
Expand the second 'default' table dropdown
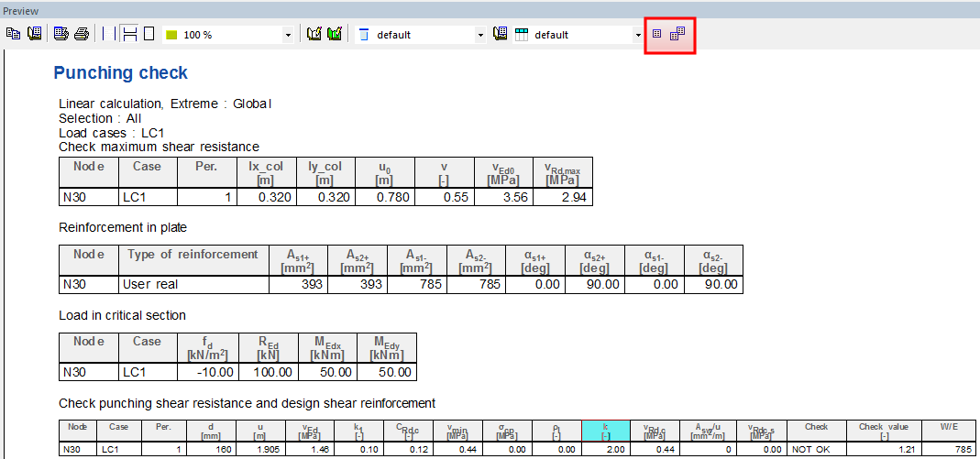tap(638, 35)
